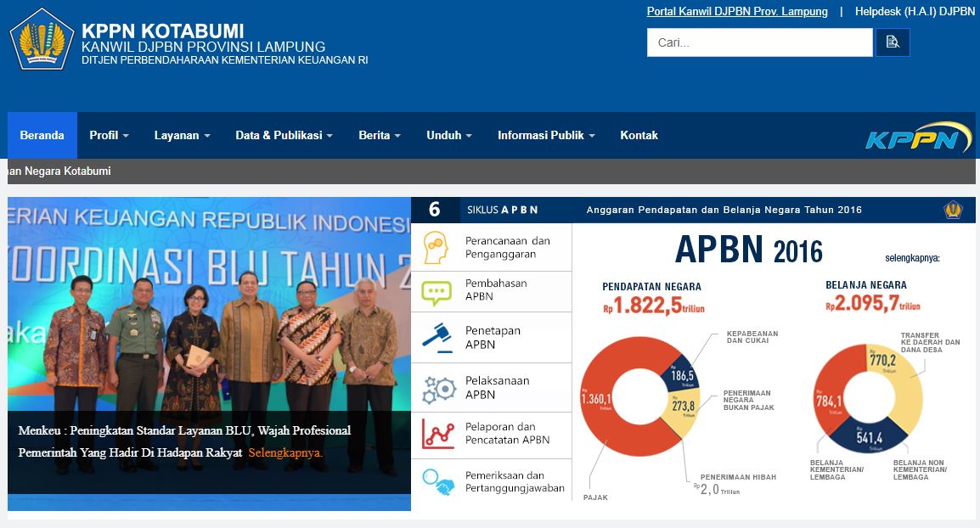Click the BELANJA NON KEMENTERIAN/LEMBAGA label
Screen dimensions: 980x528
point(920,470)
